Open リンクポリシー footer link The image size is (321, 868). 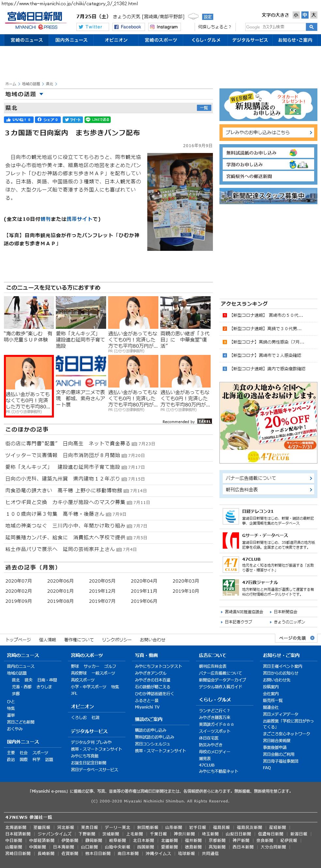(117, 640)
